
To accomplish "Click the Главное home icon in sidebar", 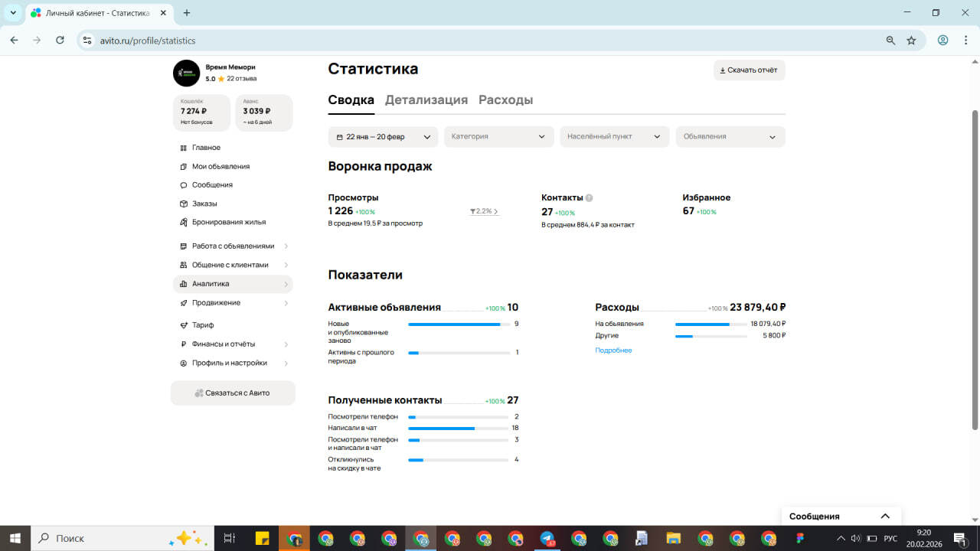I will [x=183, y=148].
